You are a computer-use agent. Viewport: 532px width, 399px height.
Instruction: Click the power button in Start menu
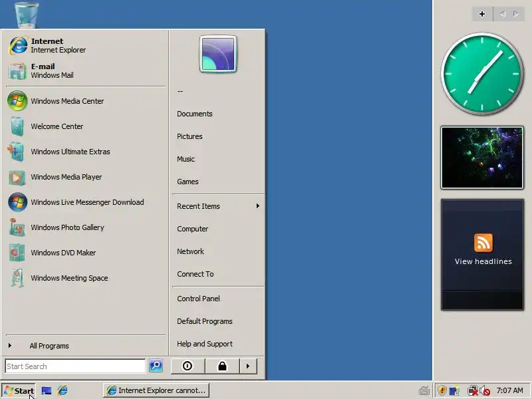[x=188, y=366]
